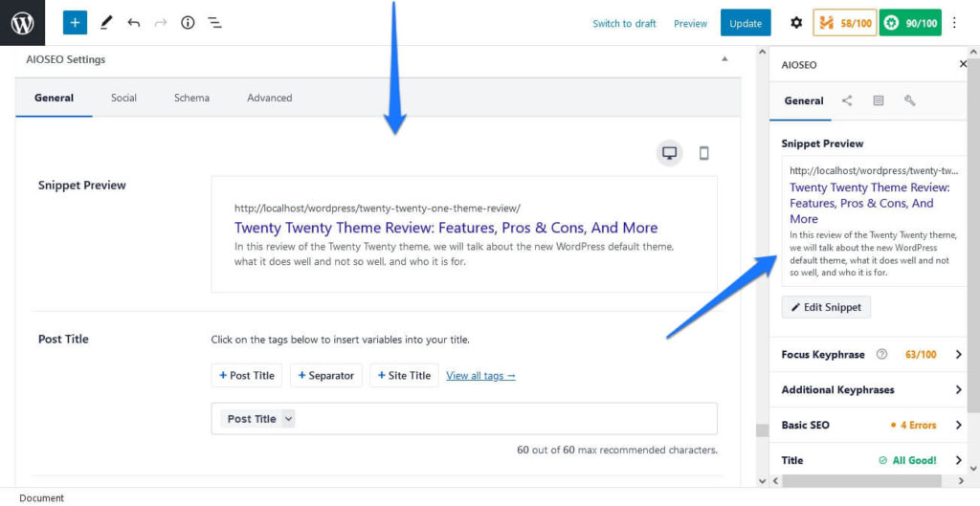Click the main panel scrollbar down arrow
Viewport: 980px width, 506px height.
(762, 481)
